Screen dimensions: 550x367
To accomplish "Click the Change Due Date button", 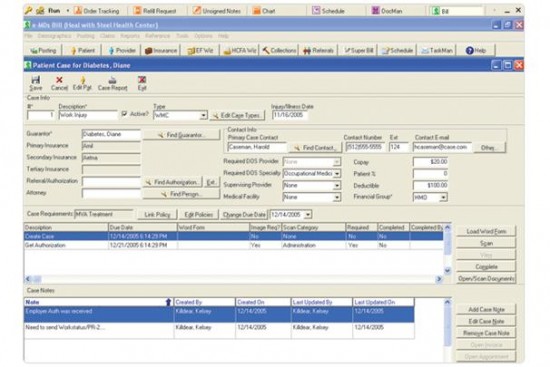I will point(244,215).
